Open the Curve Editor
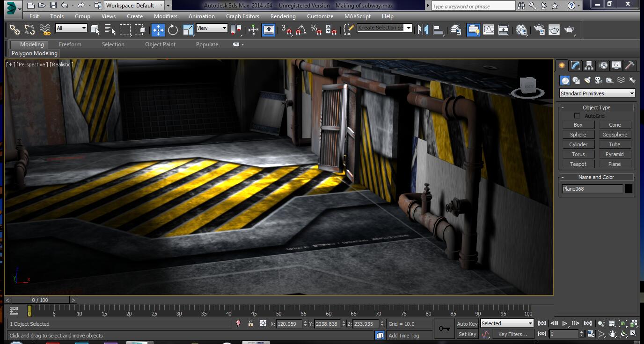644x344 pixels. tap(489, 30)
